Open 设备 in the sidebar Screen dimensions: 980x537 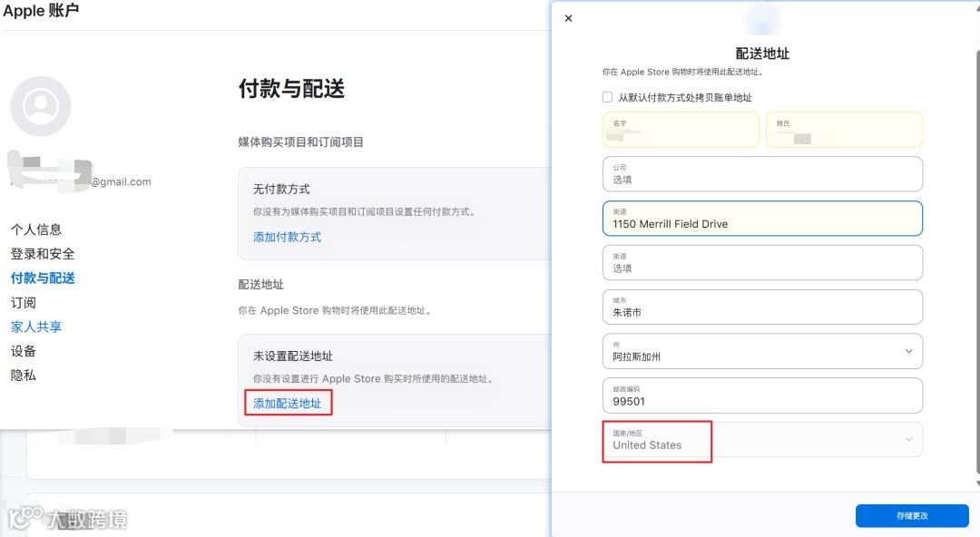[23, 351]
